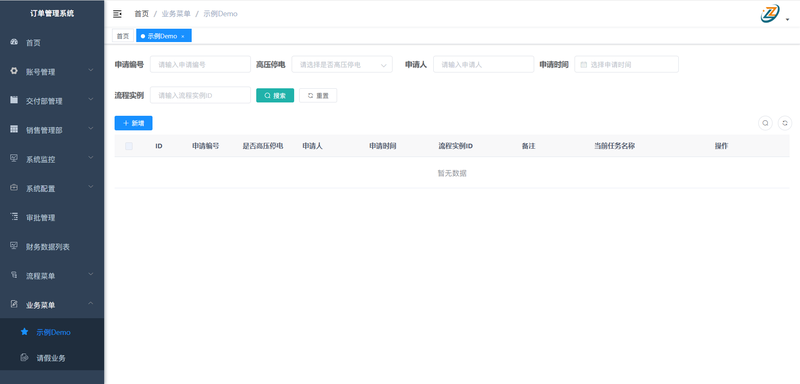Click the 交付部管理 calendar icon
The width and height of the screenshot is (800, 384).
pos(14,100)
